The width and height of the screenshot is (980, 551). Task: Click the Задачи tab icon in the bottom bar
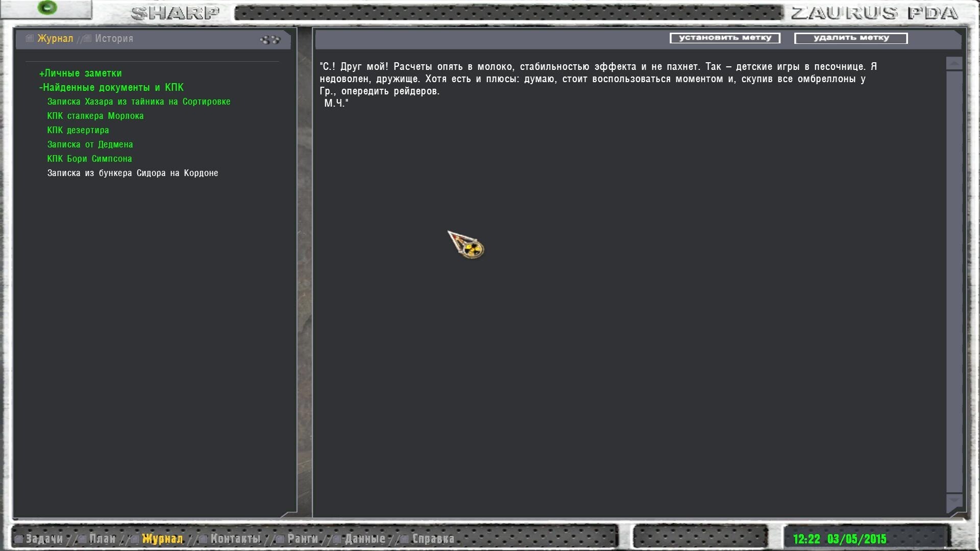tap(19, 539)
